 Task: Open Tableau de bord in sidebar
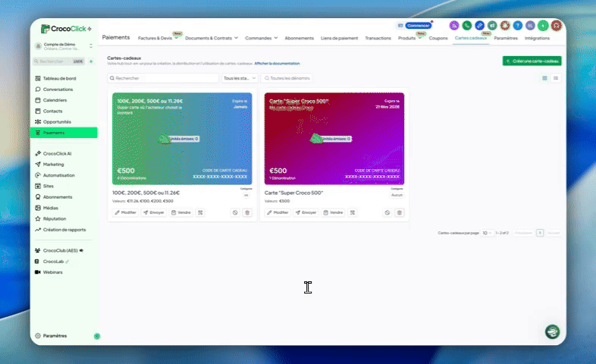click(59, 79)
